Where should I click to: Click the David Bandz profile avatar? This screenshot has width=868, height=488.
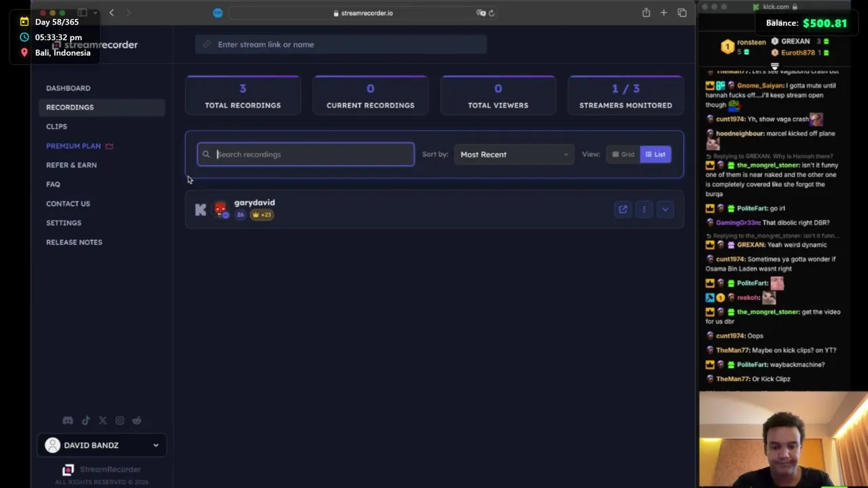click(52, 445)
